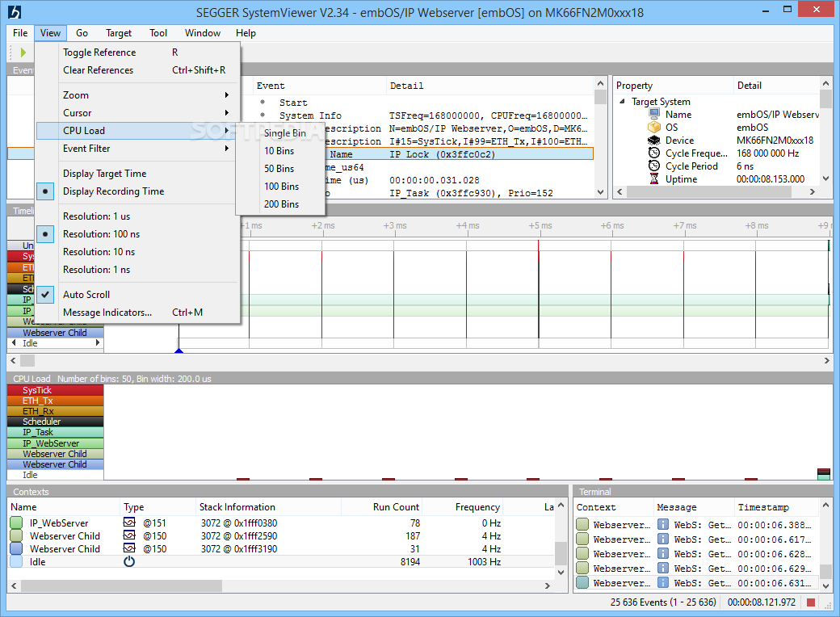Click the info icon at 00:00:06.628 message
This screenshot has width=840, height=617.
[663, 554]
